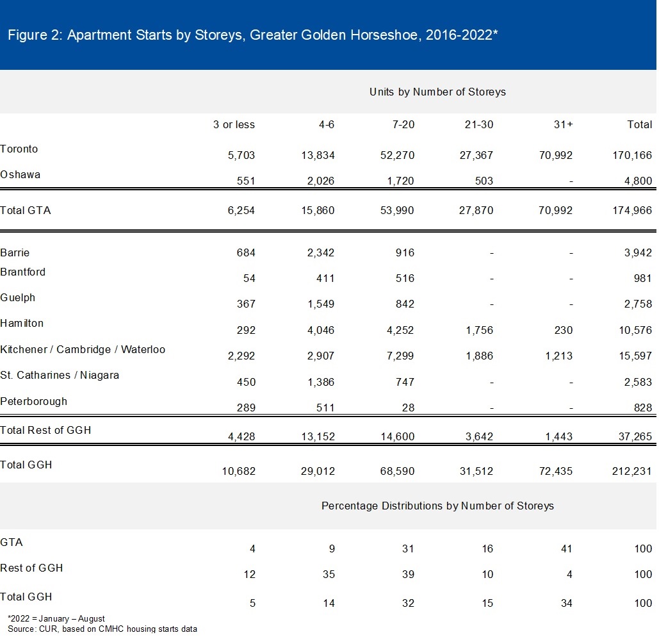The width and height of the screenshot is (659, 644).
Task: Click the '31+' column header
Action: 563,124
